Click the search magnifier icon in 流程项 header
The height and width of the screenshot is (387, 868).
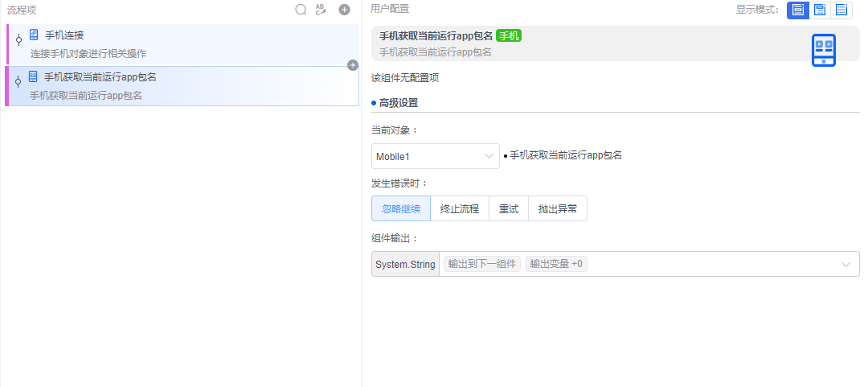[x=301, y=10]
